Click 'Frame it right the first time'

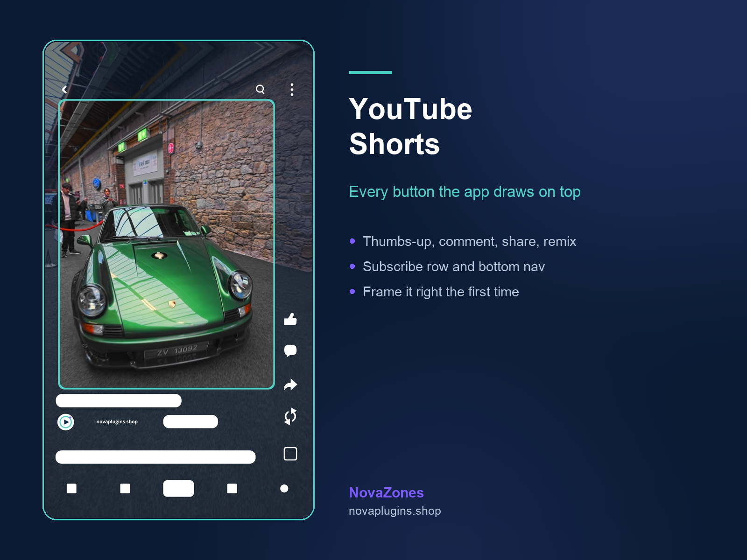441,292
